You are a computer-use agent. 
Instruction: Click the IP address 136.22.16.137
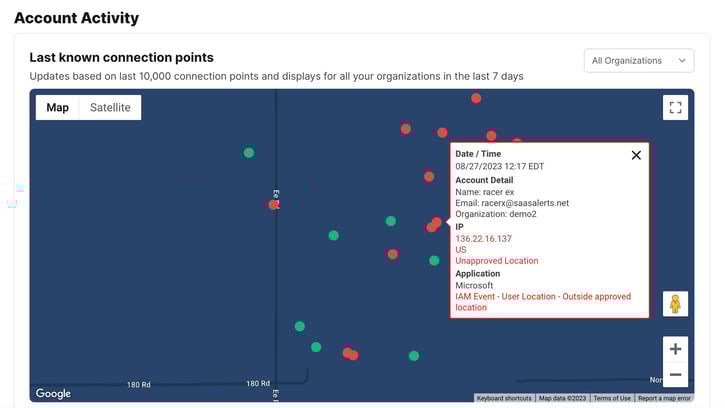pos(483,239)
